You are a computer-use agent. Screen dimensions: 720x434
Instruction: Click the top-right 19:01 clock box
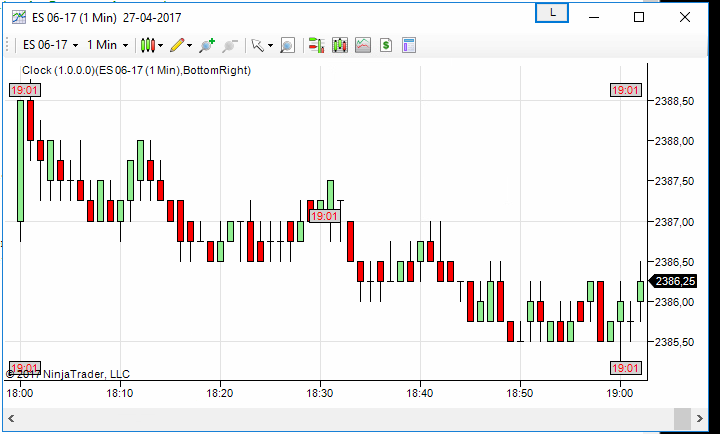[x=625, y=90]
